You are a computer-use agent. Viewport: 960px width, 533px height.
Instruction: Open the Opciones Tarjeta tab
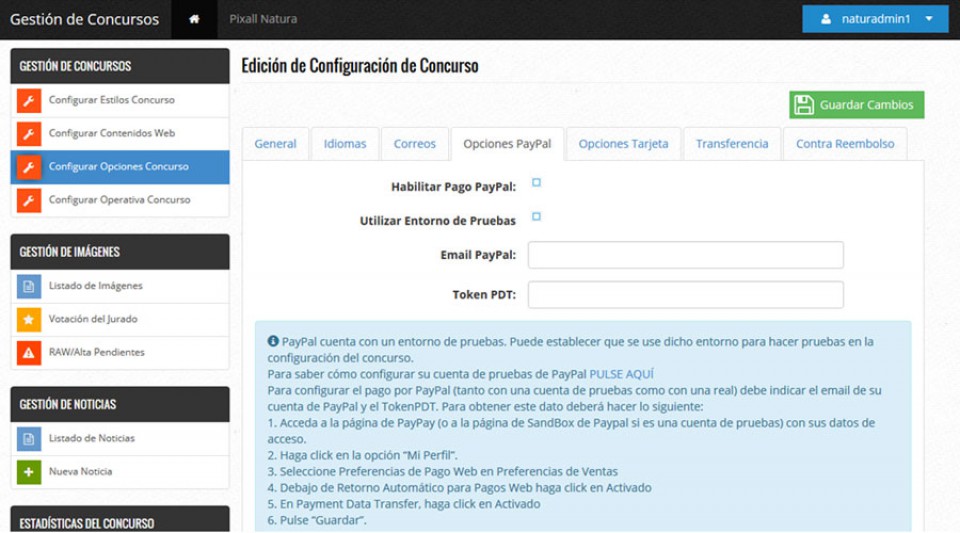623,144
